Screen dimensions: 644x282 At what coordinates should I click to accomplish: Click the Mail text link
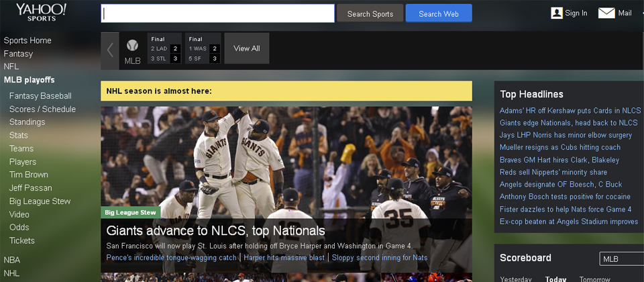[x=625, y=13]
